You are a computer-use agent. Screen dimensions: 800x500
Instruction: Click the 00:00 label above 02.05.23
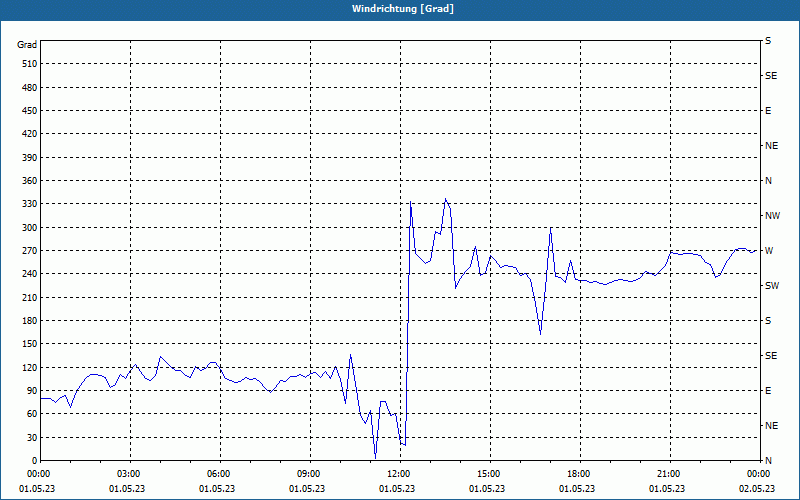tap(759, 474)
